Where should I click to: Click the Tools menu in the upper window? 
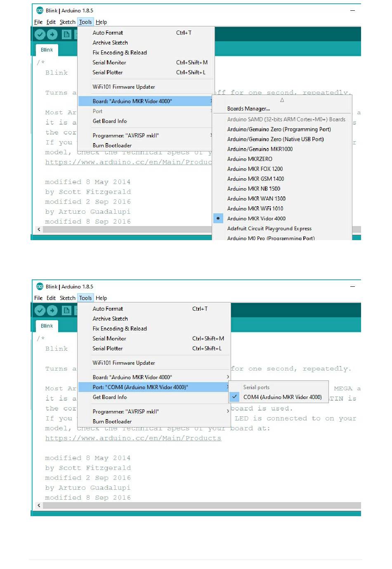point(85,22)
